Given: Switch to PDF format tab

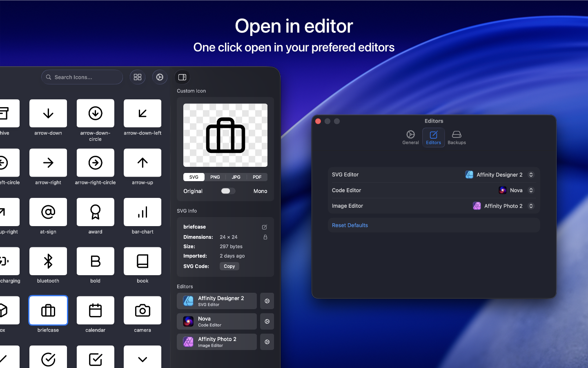Looking at the screenshot, I should pos(257,177).
